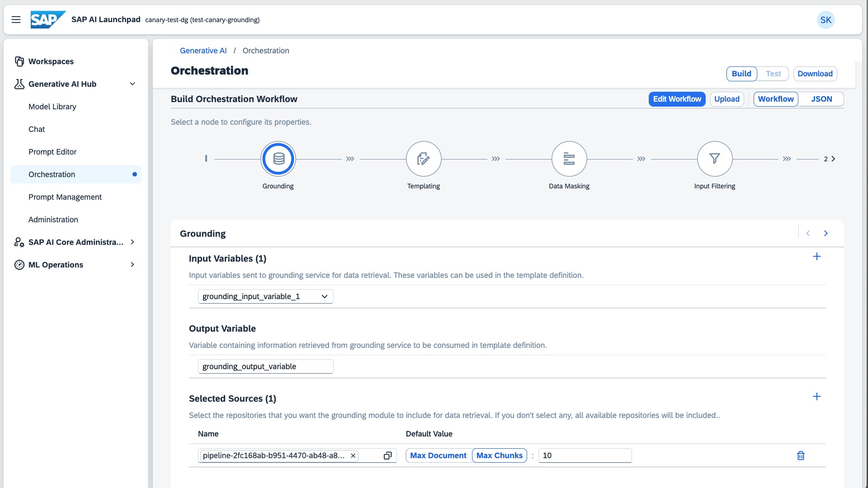The image size is (868, 488).
Task: Delete the pipeline source row
Action: pos(801,455)
